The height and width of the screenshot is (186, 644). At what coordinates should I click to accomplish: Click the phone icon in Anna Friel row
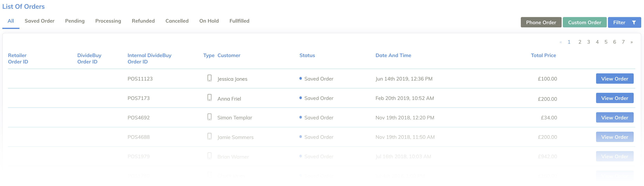210,97
